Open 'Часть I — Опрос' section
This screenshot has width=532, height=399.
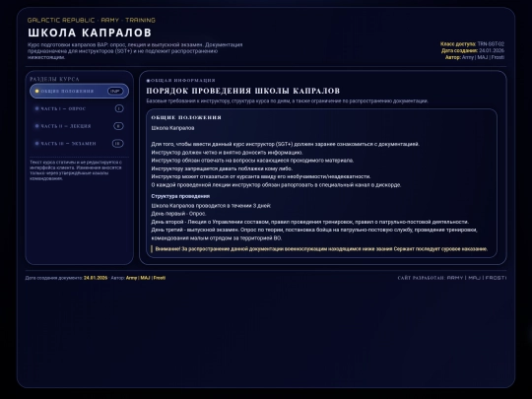coord(79,108)
